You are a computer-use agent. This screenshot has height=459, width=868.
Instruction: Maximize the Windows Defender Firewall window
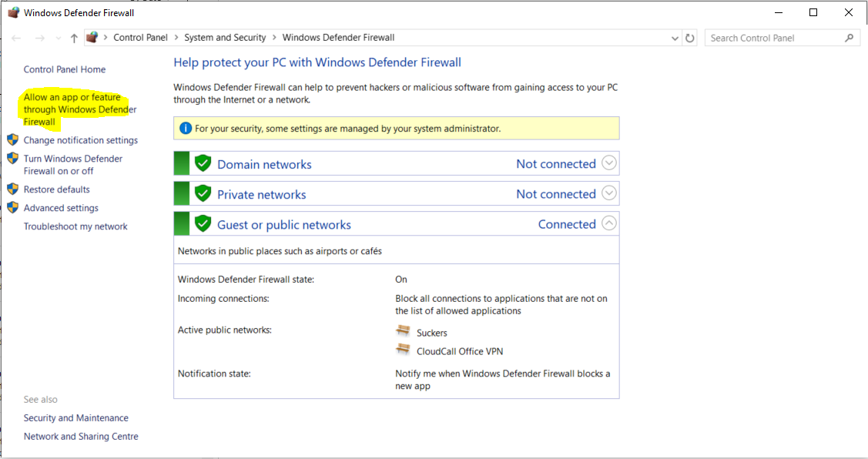point(813,12)
